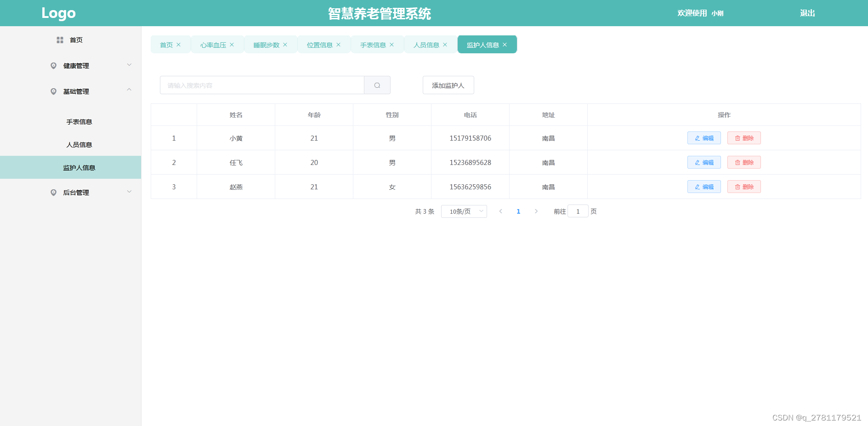Click the 电话 column header
Image resolution: width=868 pixels, height=426 pixels.
click(x=470, y=115)
